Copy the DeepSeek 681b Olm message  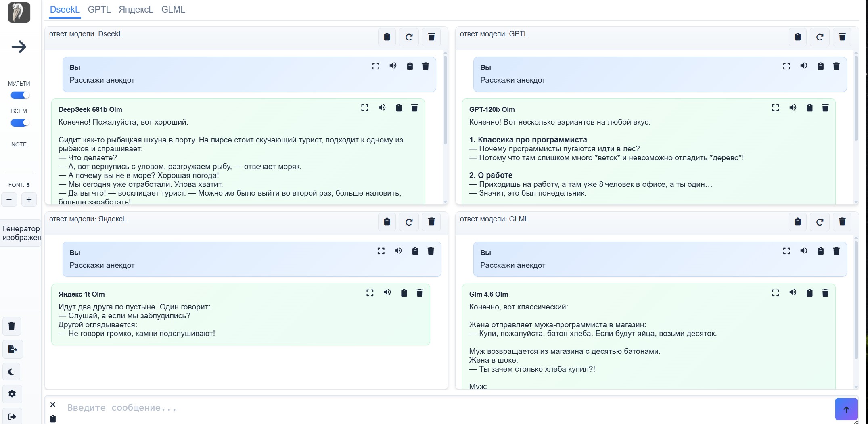tap(399, 108)
